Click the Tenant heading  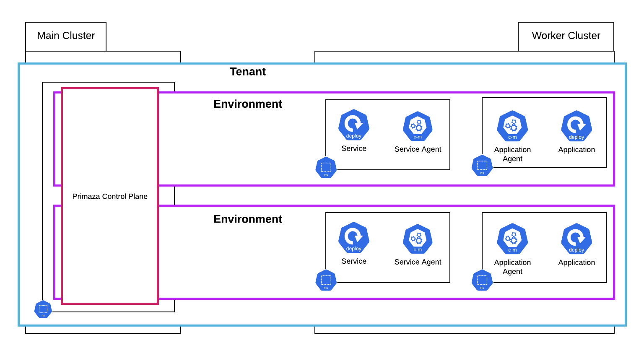point(248,72)
